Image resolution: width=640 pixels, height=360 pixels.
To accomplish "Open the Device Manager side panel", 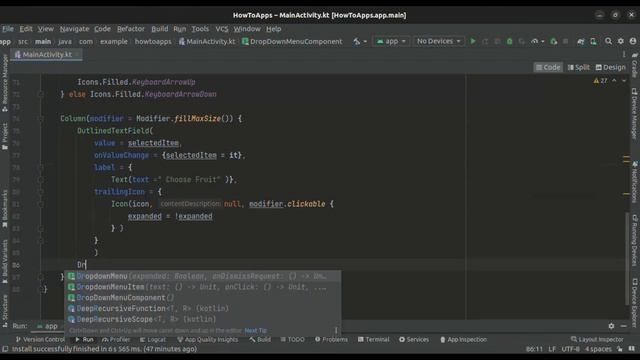I will tap(635, 113).
